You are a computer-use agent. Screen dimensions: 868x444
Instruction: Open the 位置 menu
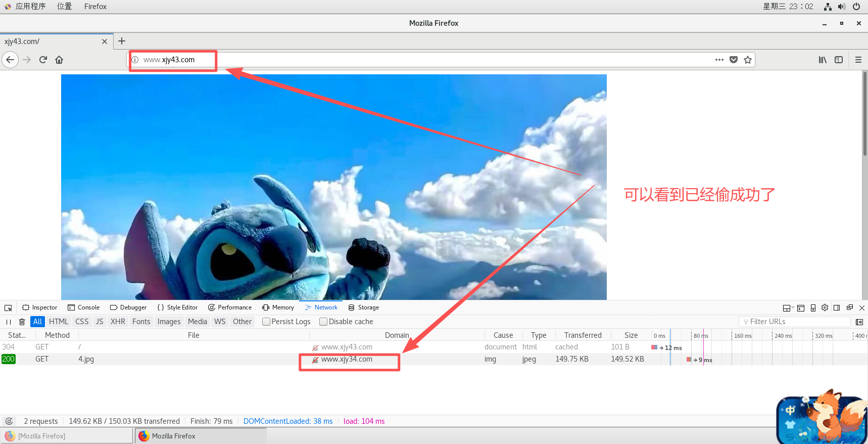coord(64,7)
